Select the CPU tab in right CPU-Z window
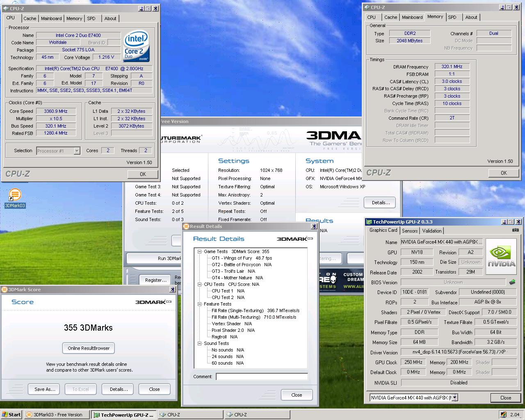525x420 pixels. point(372,17)
